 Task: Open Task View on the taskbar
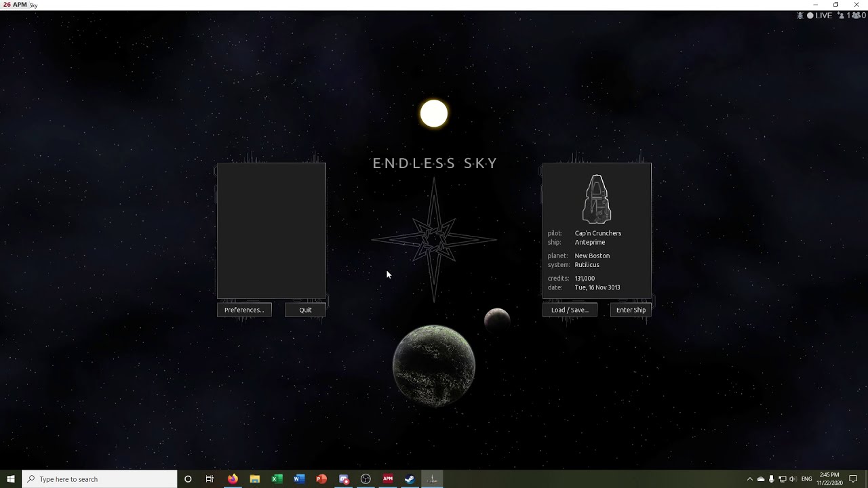click(x=210, y=479)
